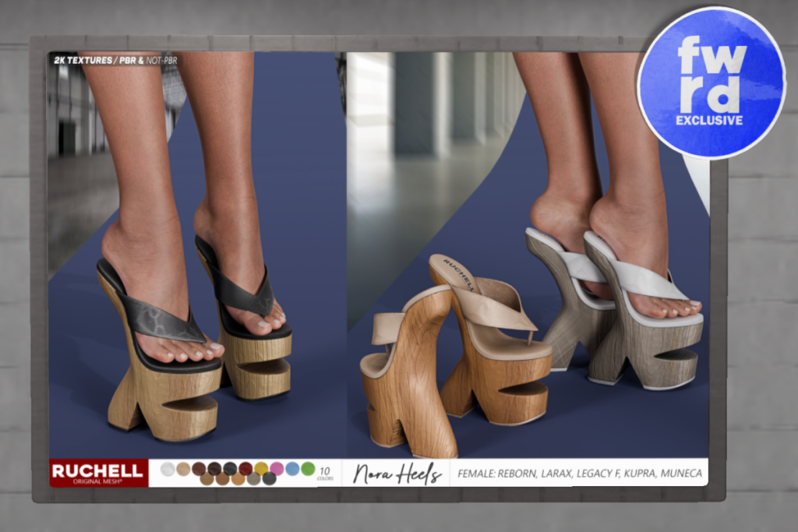Select the white color swatch

(x=168, y=469)
